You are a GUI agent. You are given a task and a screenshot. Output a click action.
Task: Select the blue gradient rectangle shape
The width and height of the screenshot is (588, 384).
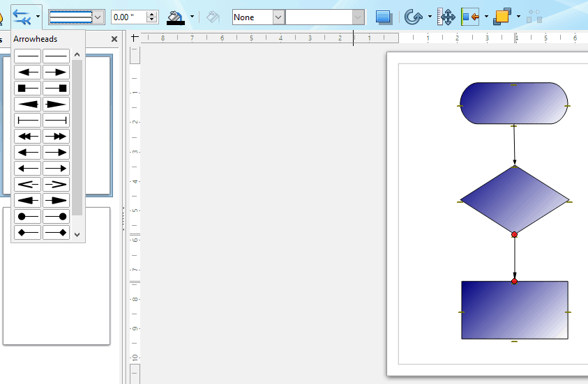515,310
